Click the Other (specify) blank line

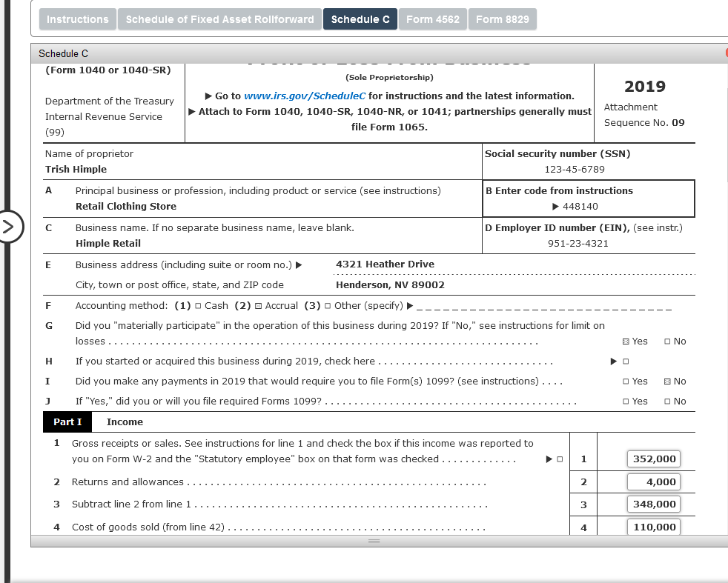click(x=544, y=308)
